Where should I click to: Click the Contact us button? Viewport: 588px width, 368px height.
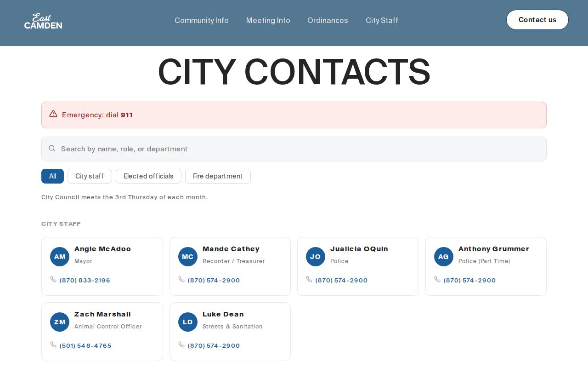[537, 20]
